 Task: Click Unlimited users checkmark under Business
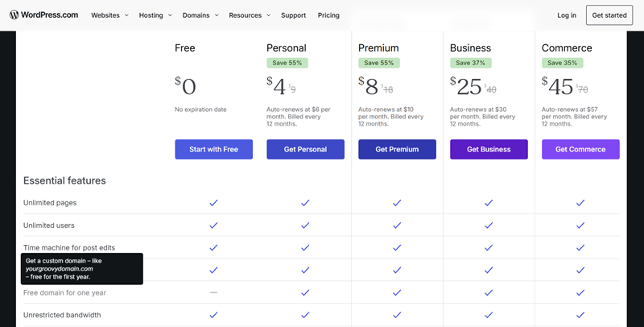pyautogui.click(x=489, y=226)
